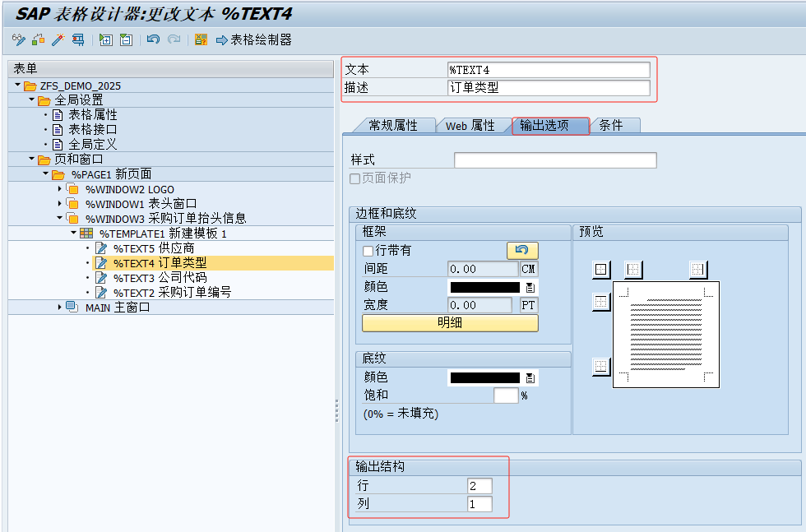Collapse the %WINDOW3 采购订单抬头信息 node
Viewport: 806px width, 532px height.
(59, 218)
